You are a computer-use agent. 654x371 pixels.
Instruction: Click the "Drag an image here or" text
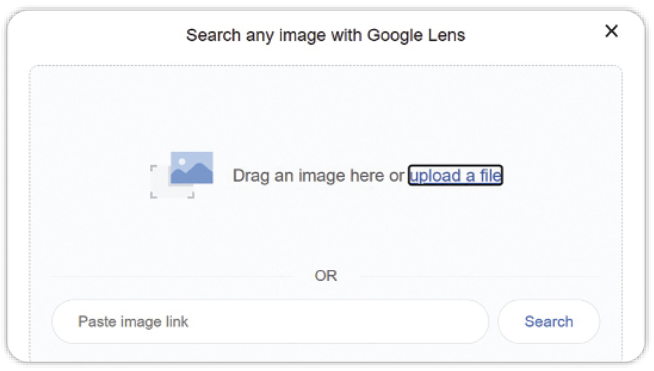[x=319, y=176]
